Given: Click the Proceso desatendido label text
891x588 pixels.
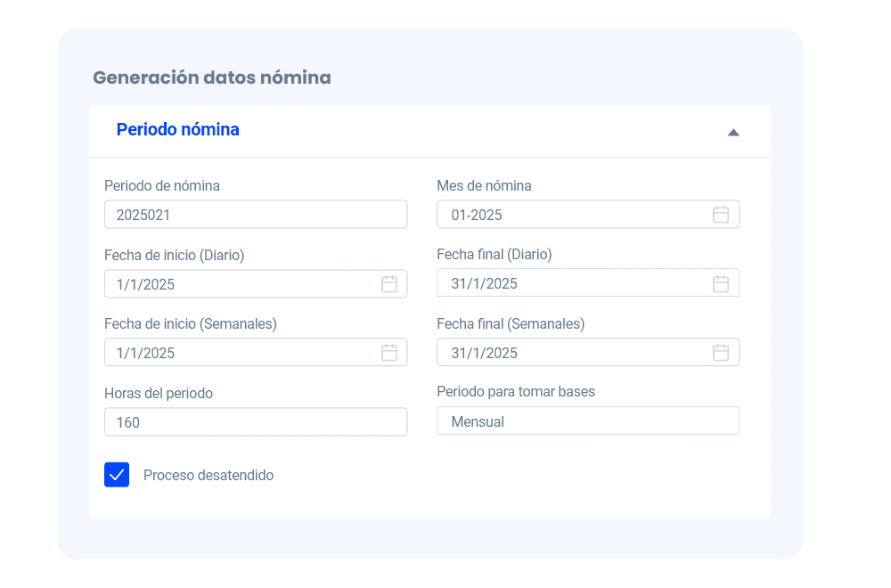Looking at the screenshot, I should (208, 476).
